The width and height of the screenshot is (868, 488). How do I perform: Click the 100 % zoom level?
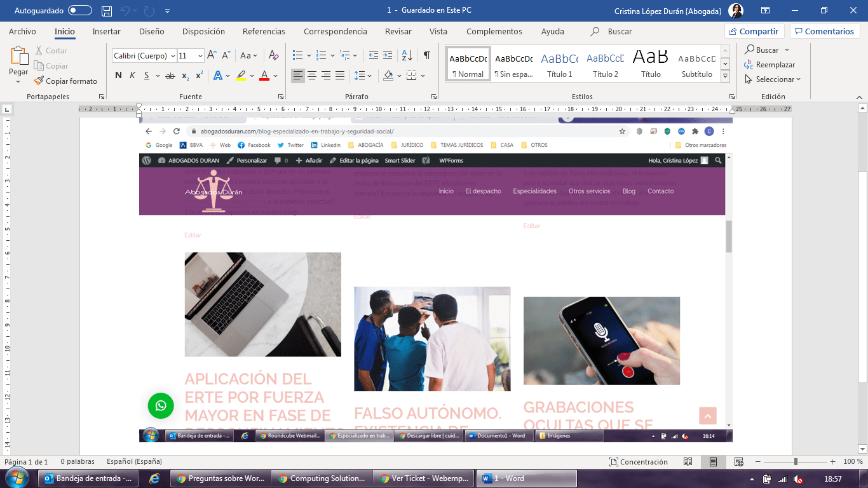click(853, 462)
